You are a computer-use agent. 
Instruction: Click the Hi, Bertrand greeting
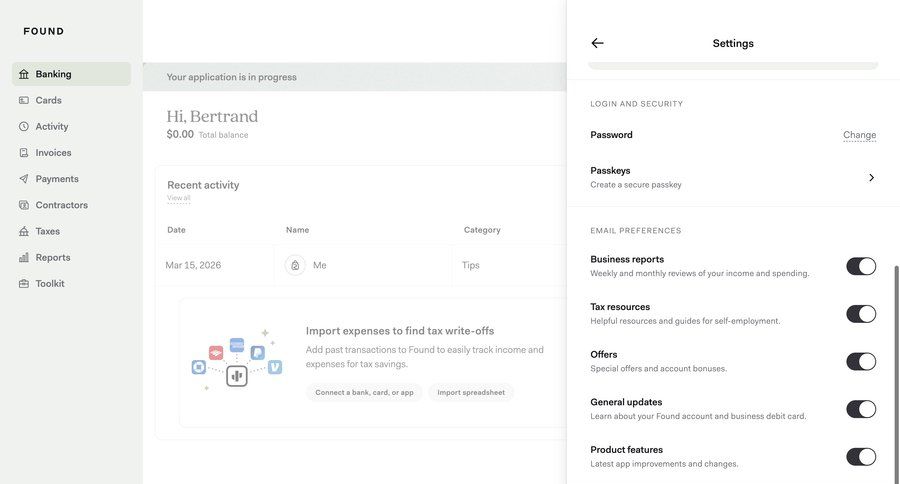(x=212, y=117)
